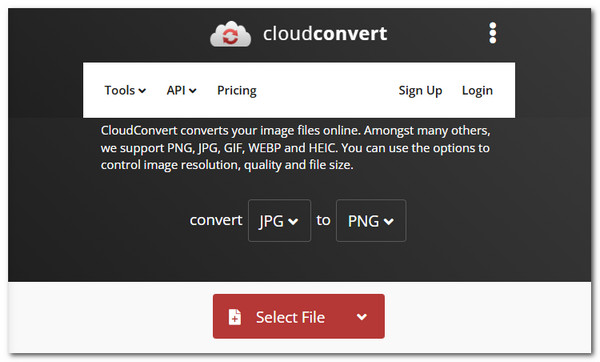
Task: Expand the Select File source options arrow
Action: point(362,317)
